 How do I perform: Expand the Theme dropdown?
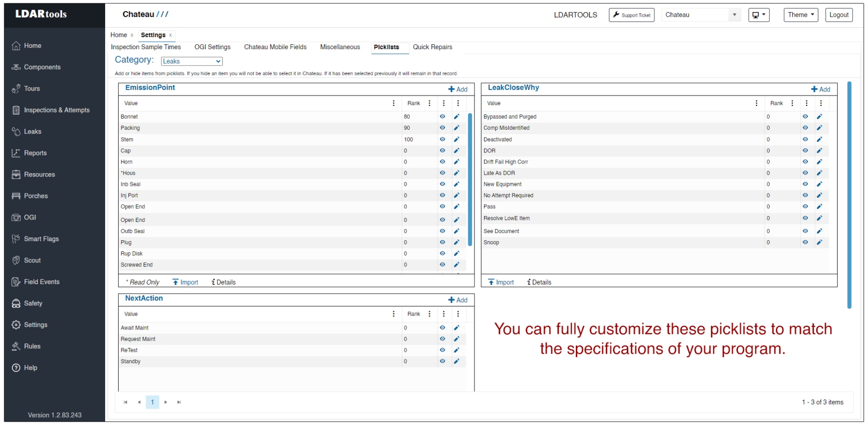[x=800, y=15]
